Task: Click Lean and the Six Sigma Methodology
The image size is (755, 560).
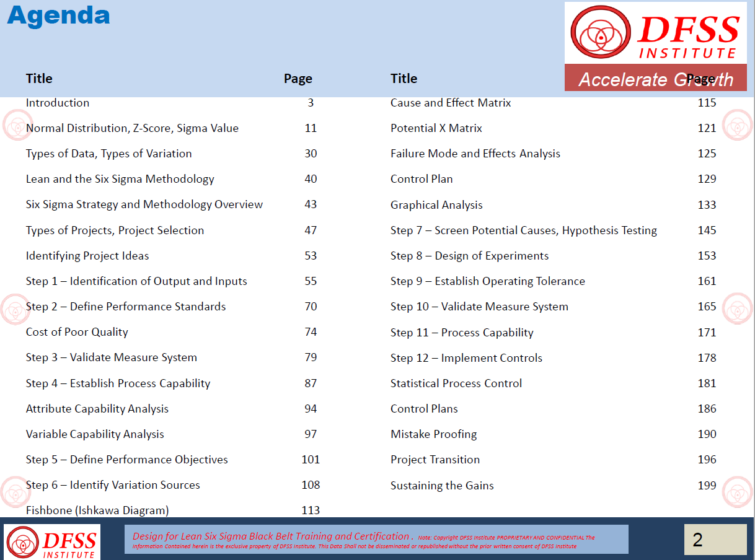Action: pos(120,179)
